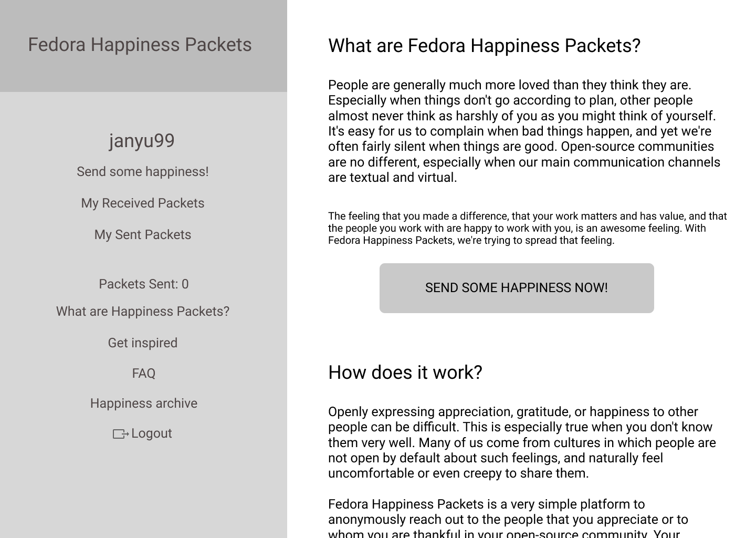The width and height of the screenshot is (756, 538).
Task: Click the janyu99 username
Action: [142, 141]
